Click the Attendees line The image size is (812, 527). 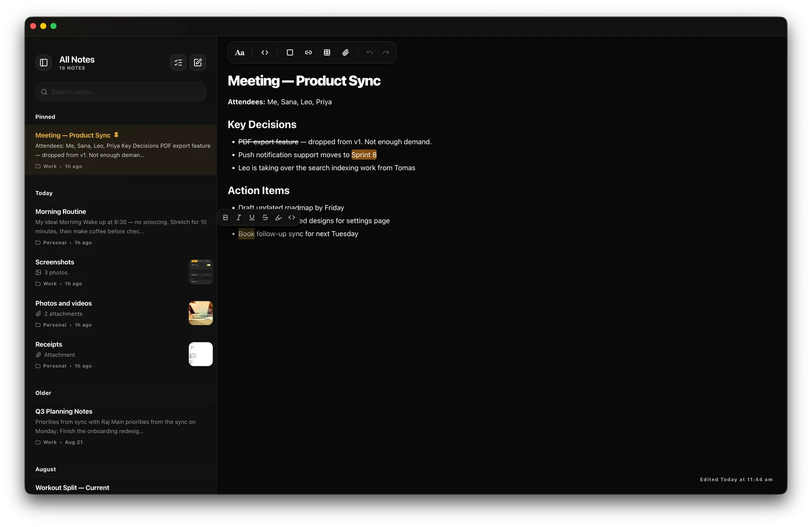(x=280, y=102)
